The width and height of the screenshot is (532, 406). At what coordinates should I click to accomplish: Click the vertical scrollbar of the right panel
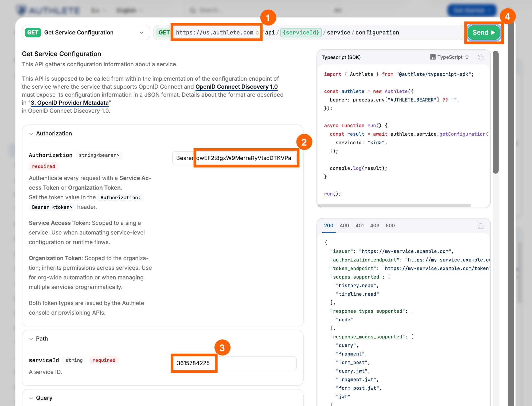click(x=496, y=112)
